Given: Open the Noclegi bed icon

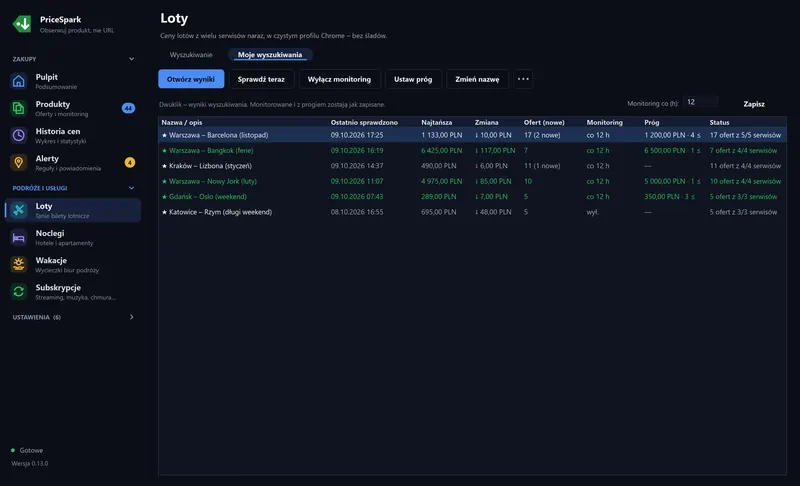Looking at the screenshot, I should pos(19,237).
